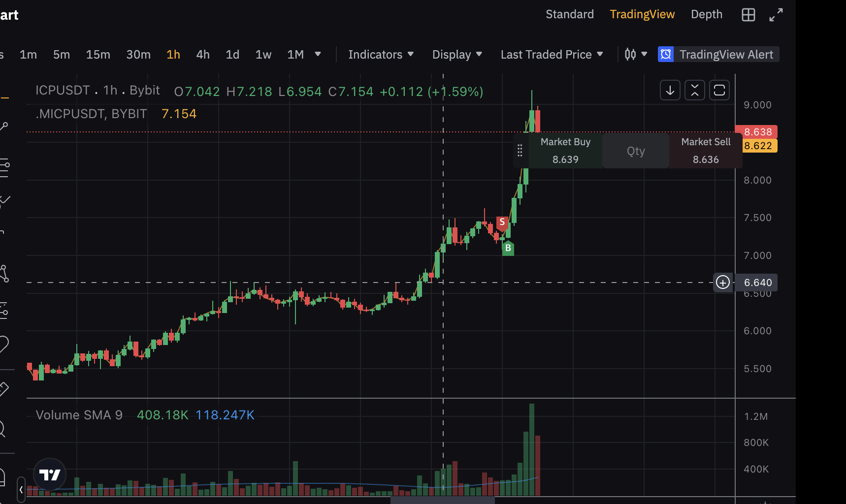The image size is (846, 504).
Task: Open the candlestick chart type dropdown
Action: (x=635, y=54)
